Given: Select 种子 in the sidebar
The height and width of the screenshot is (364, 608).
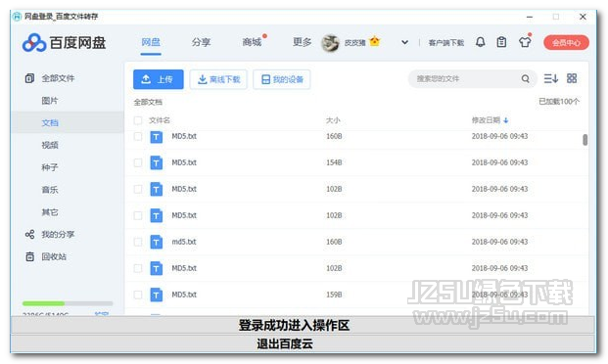Looking at the screenshot, I should (x=50, y=167).
